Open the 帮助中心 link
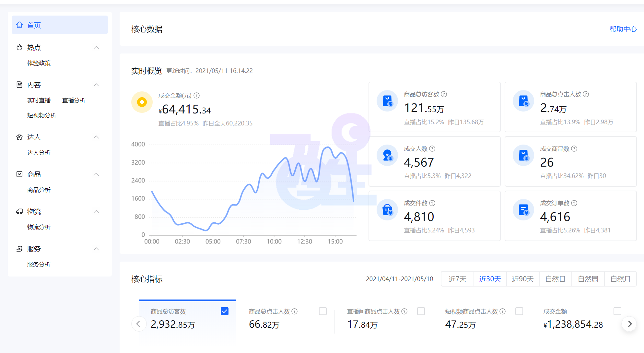Screen dimensions: 644x353 tap(623, 29)
